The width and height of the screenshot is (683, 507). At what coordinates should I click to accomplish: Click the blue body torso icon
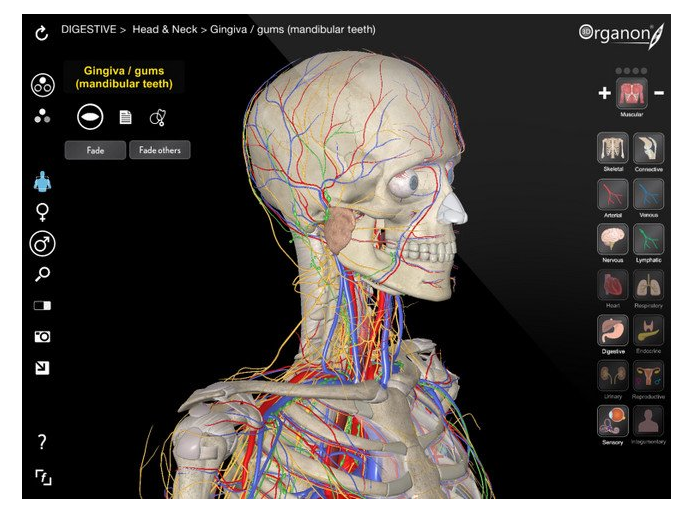(x=42, y=181)
